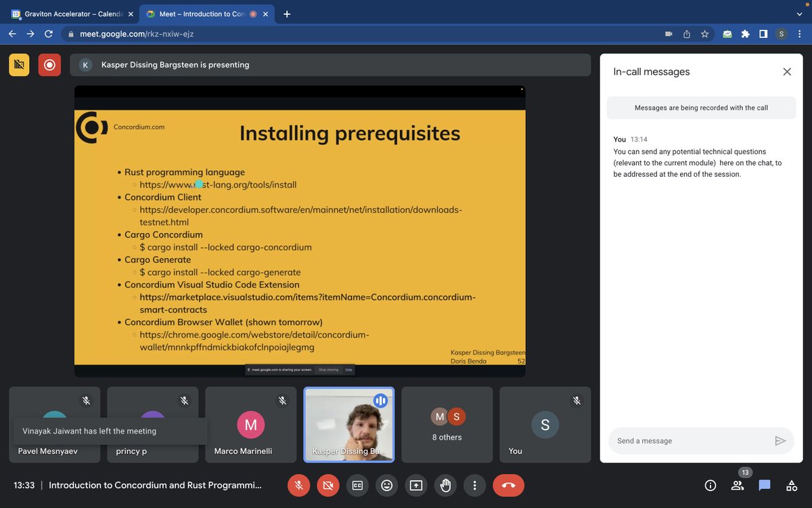
Task: Open the highlighted chat bubble icon
Action: 764,485
